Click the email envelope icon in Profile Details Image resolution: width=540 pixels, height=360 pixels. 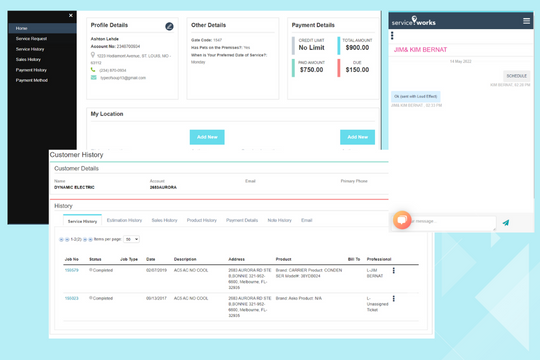93,78
